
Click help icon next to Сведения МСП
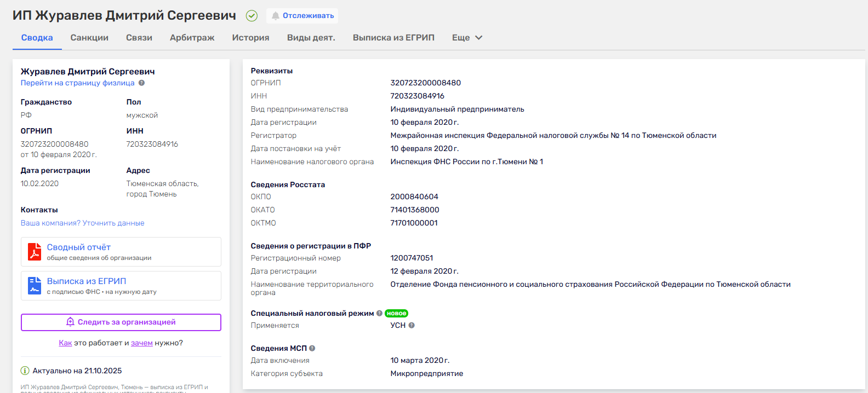[312, 349]
